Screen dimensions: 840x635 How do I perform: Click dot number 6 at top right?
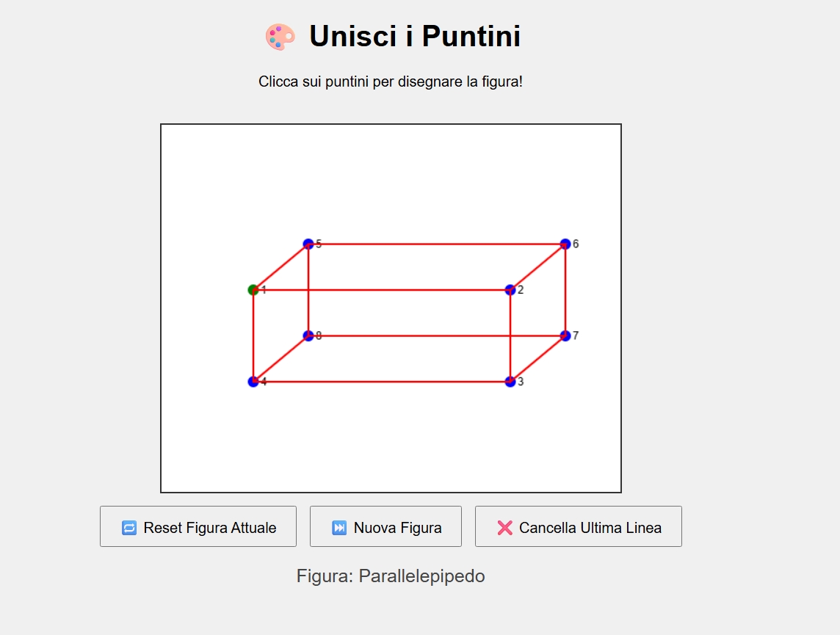point(565,244)
